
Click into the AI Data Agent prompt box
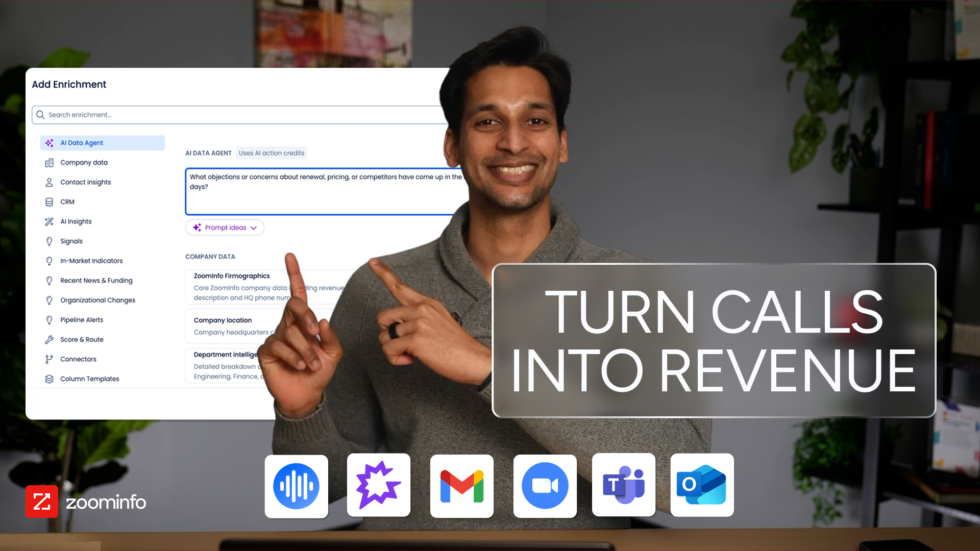(322, 199)
